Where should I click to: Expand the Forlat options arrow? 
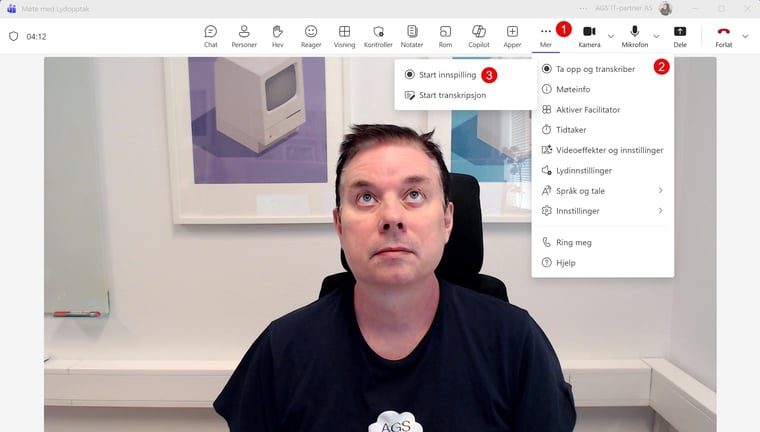point(745,36)
